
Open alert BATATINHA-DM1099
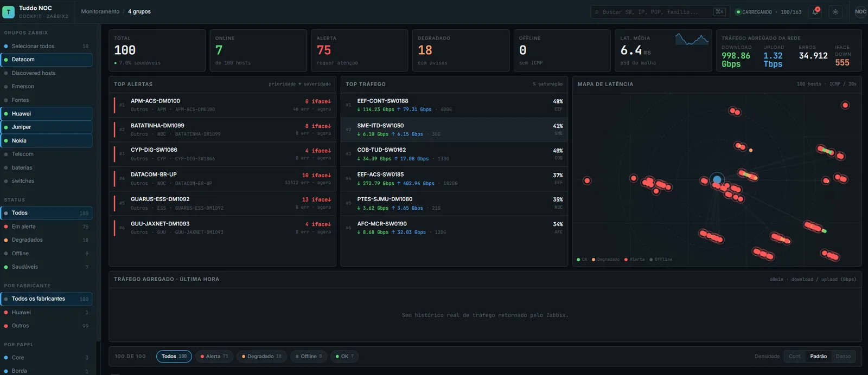222,130
